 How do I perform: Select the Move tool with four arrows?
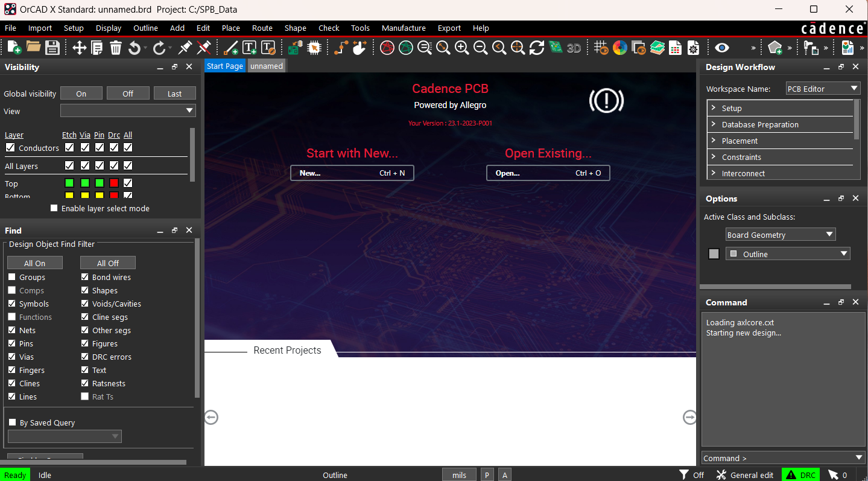click(79, 48)
